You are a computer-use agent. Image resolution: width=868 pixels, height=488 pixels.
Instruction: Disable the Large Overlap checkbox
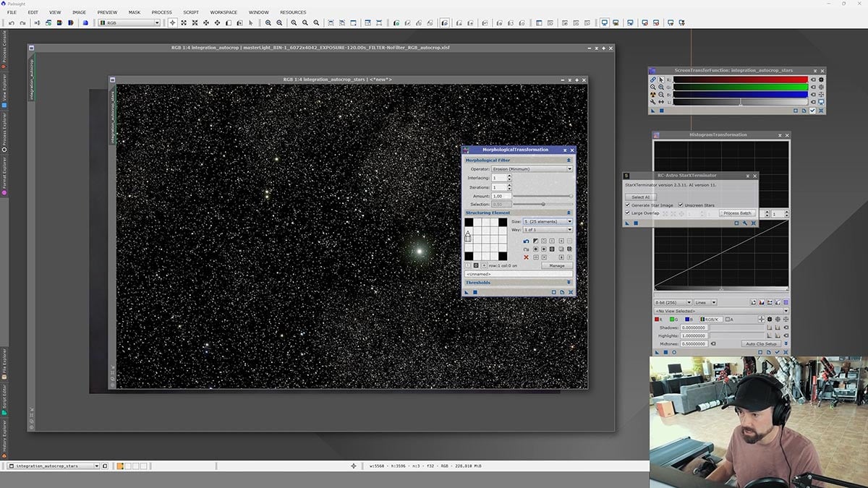[627, 213]
